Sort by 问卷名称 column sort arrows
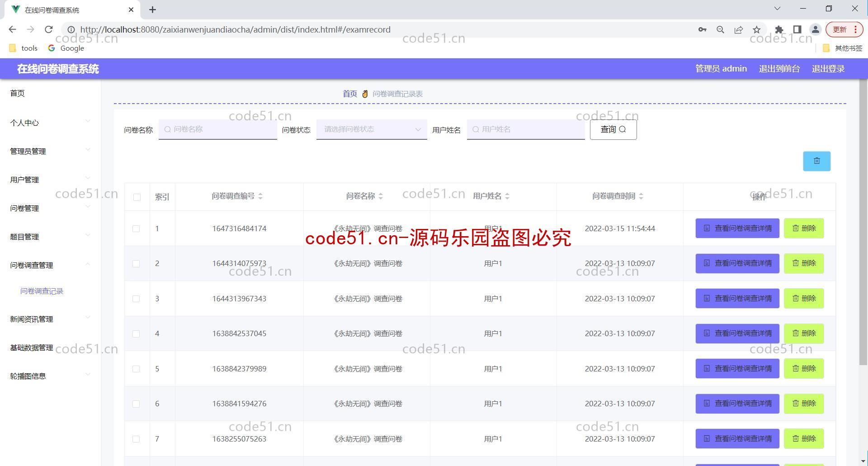This screenshot has width=868, height=466. click(x=381, y=196)
